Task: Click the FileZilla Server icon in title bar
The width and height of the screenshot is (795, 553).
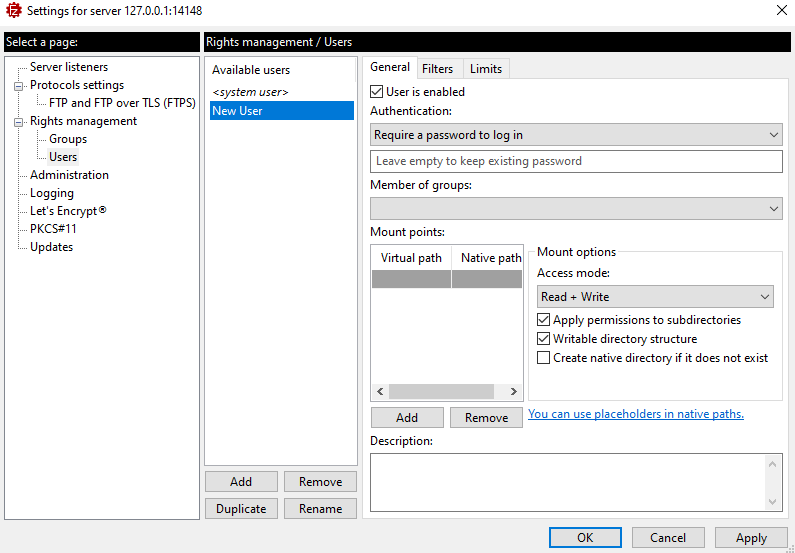Action: (13, 11)
